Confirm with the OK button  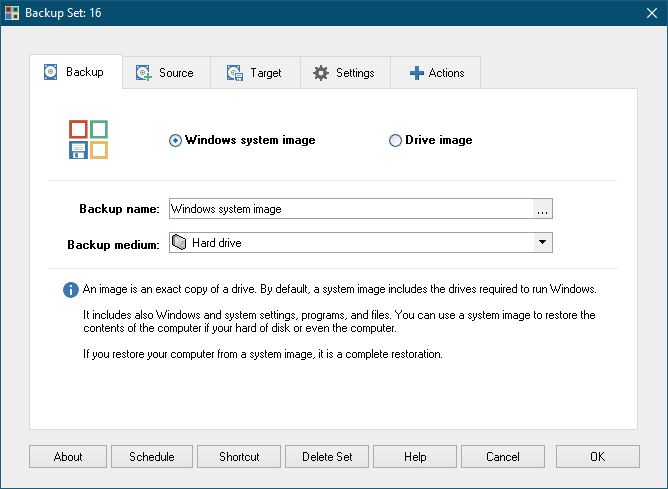pyautogui.click(x=598, y=457)
